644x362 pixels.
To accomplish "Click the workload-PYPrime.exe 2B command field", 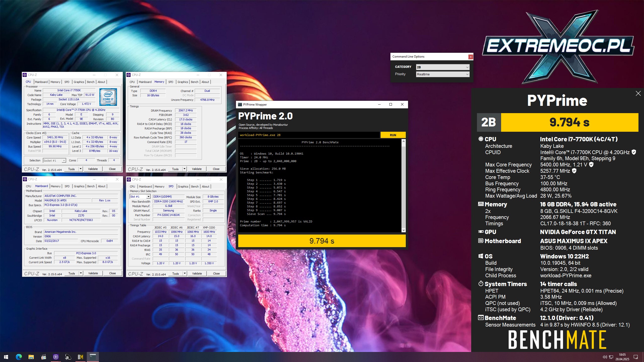I will [309, 135].
